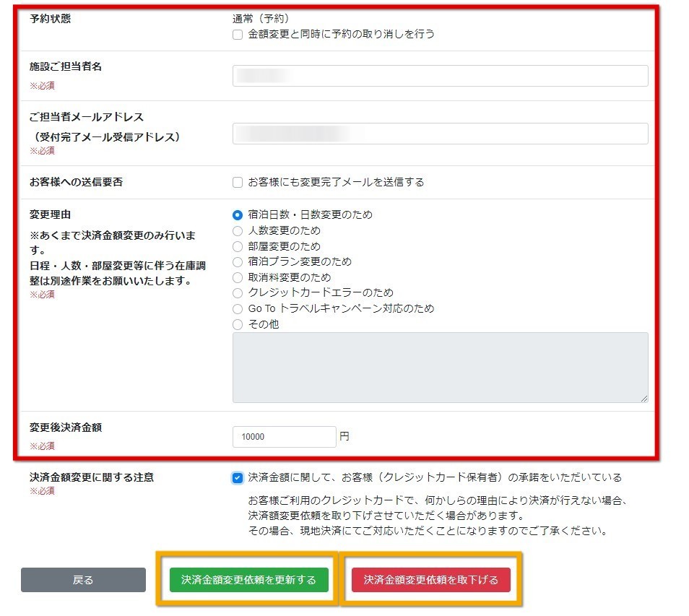This screenshot has height=616, width=689.
Task: Click the 予約状態 label
Action: 50,19
